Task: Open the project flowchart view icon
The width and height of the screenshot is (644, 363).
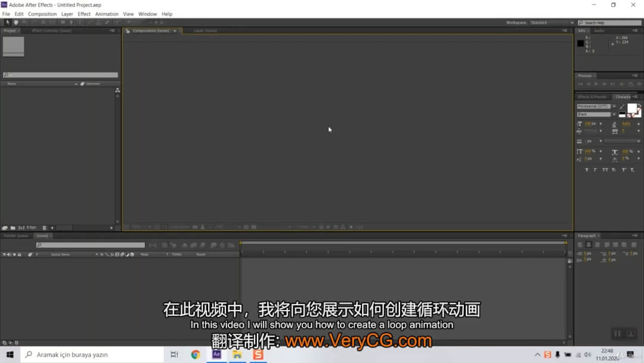Action: point(117,90)
